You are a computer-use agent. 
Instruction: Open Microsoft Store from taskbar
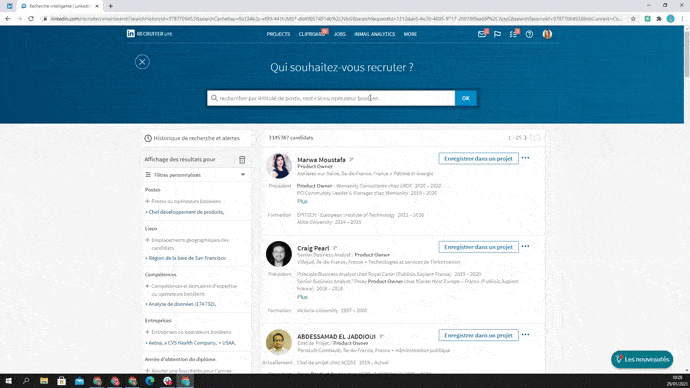pos(62,381)
